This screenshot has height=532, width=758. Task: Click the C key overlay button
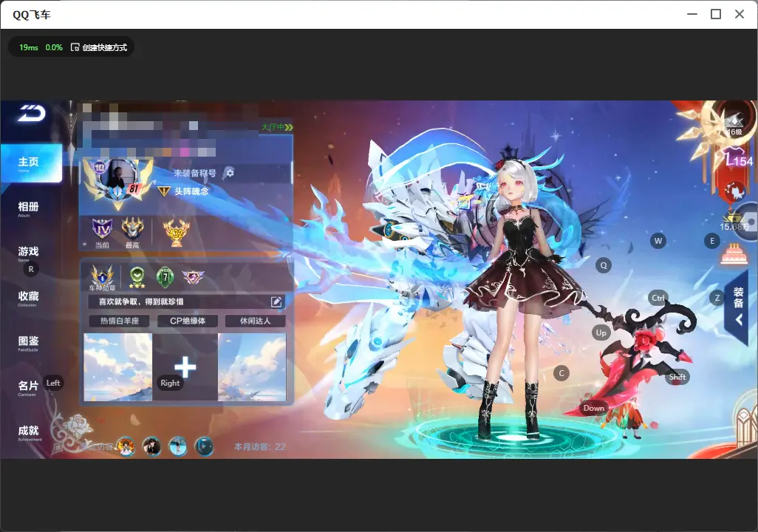pyautogui.click(x=561, y=373)
